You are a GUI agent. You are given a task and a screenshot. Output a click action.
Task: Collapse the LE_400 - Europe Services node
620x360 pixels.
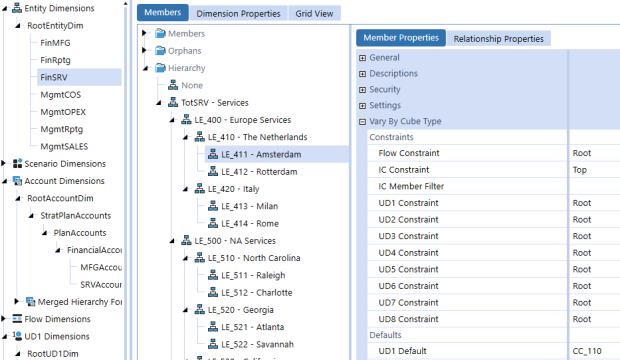[x=172, y=120]
